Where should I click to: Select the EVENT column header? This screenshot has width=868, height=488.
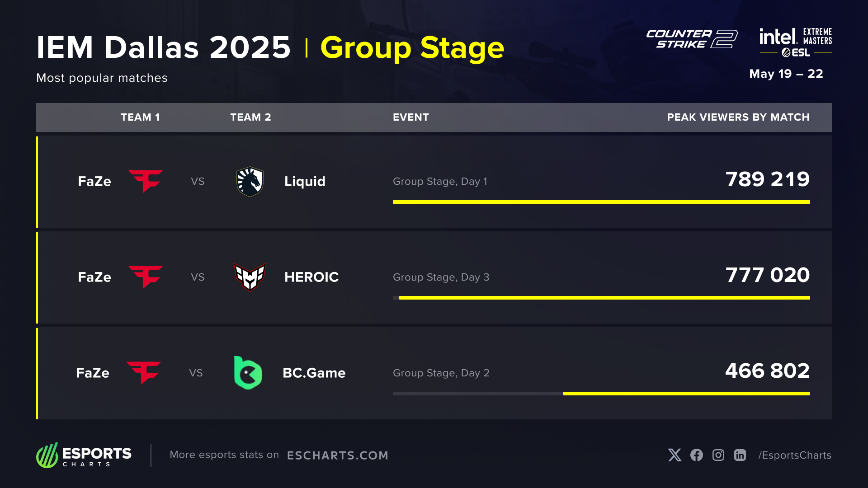(x=410, y=117)
